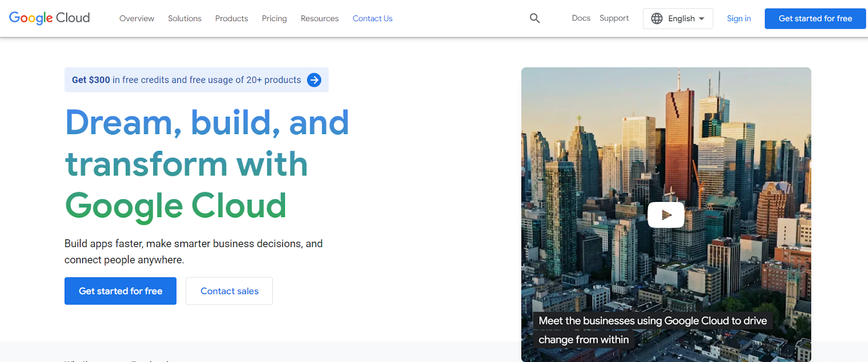Play the Google Cloud city video
Viewport: 868px width, 362px height.
click(666, 215)
